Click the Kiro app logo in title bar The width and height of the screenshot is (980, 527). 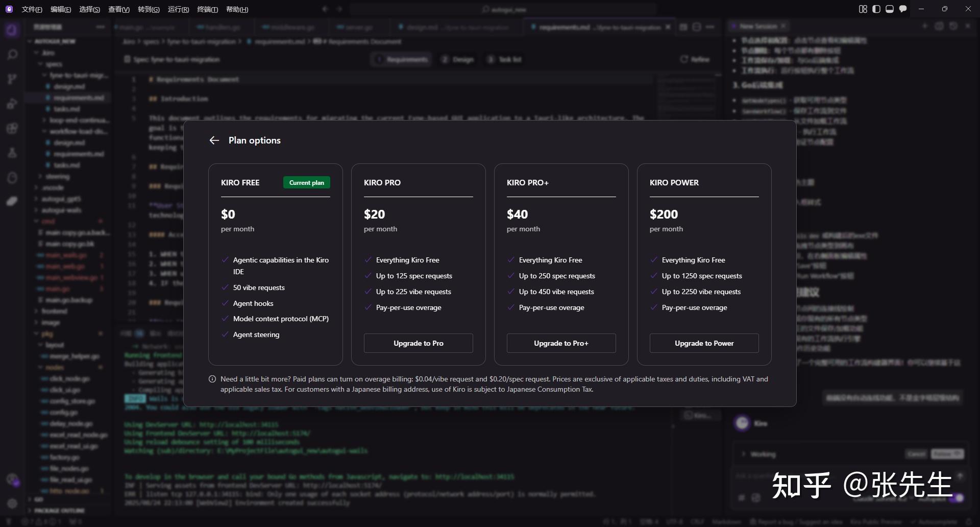pos(9,9)
